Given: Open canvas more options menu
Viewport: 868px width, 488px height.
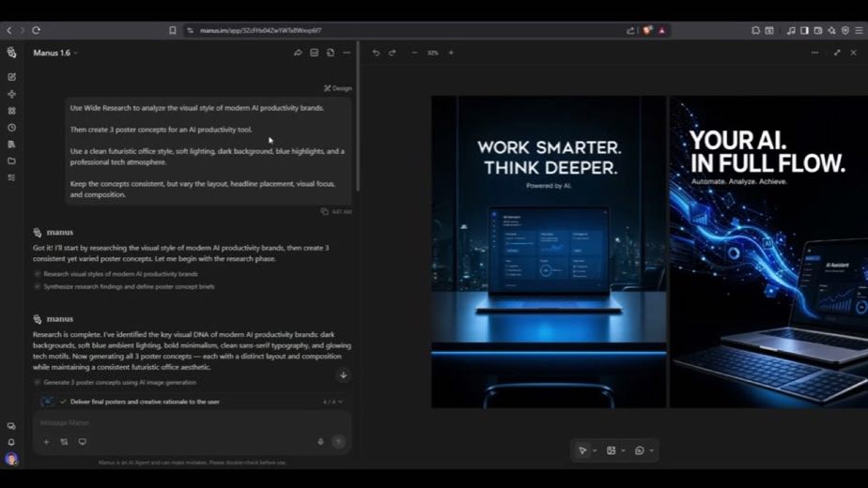Looking at the screenshot, I should coord(814,53).
